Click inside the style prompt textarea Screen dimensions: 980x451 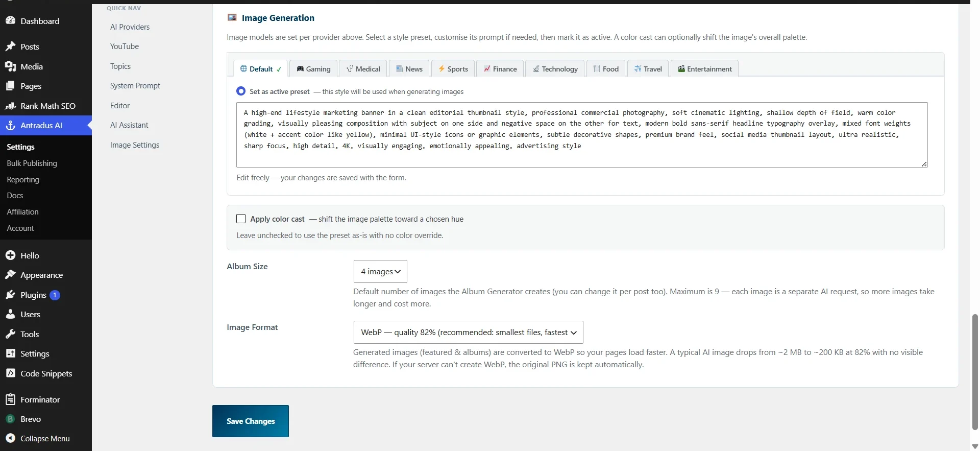point(582,135)
